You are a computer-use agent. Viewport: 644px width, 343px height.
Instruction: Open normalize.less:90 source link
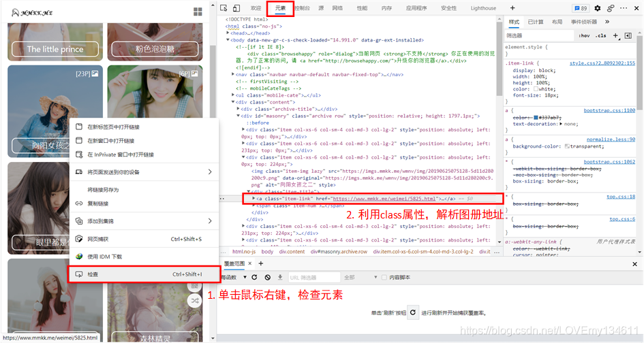(611, 140)
